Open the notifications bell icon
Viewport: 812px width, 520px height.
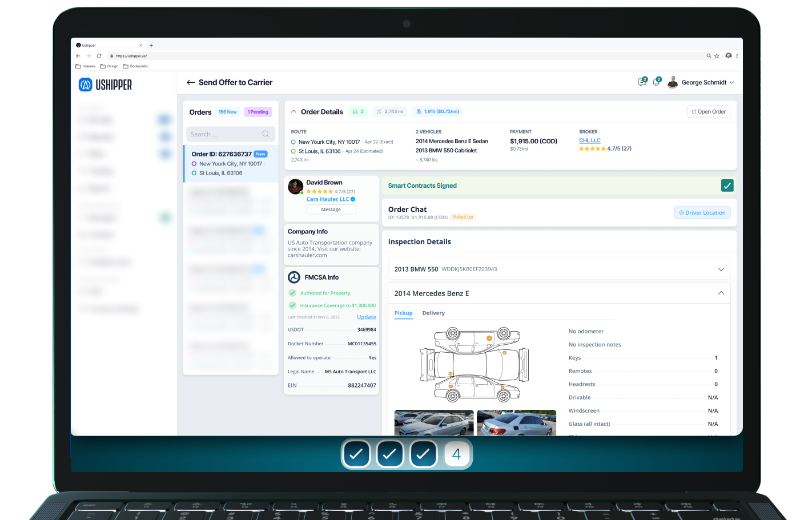(656, 83)
